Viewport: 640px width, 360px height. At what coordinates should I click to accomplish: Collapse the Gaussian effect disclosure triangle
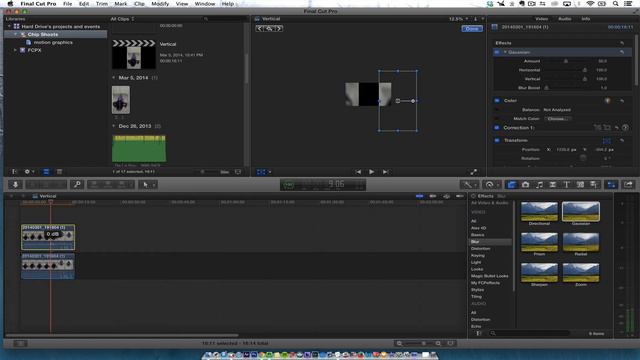click(505, 52)
